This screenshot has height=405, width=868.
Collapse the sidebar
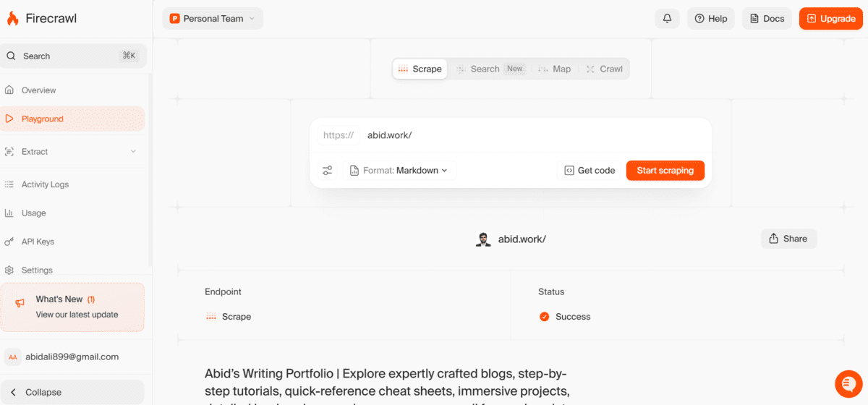72,392
